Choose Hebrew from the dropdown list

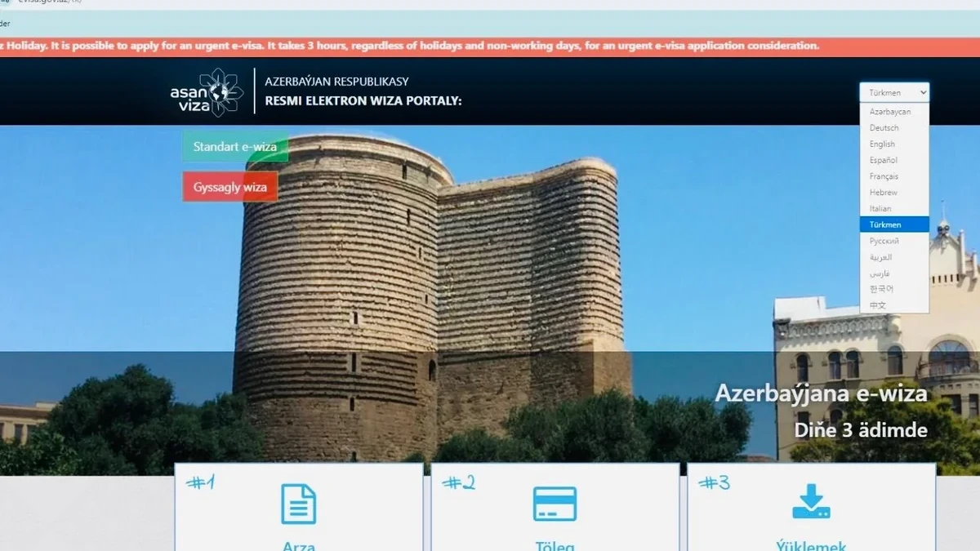point(884,193)
